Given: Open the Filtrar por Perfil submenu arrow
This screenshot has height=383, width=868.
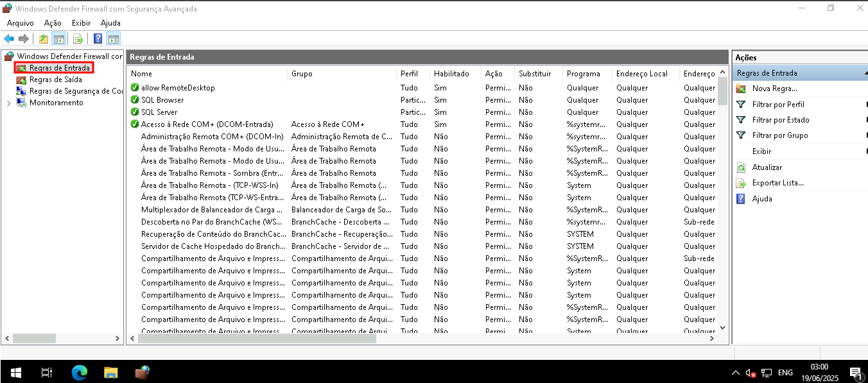Looking at the screenshot, I should [x=866, y=105].
